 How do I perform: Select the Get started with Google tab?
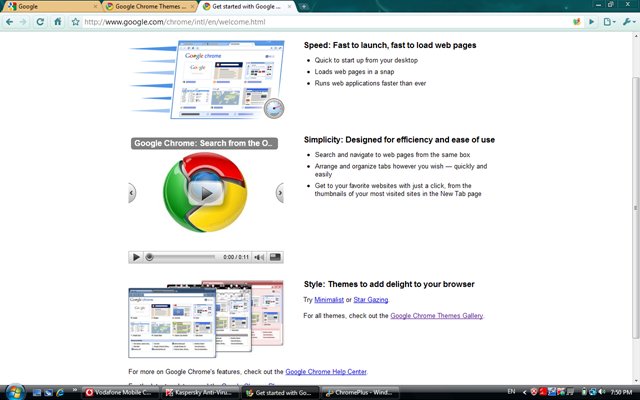pyautogui.click(x=245, y=7)
